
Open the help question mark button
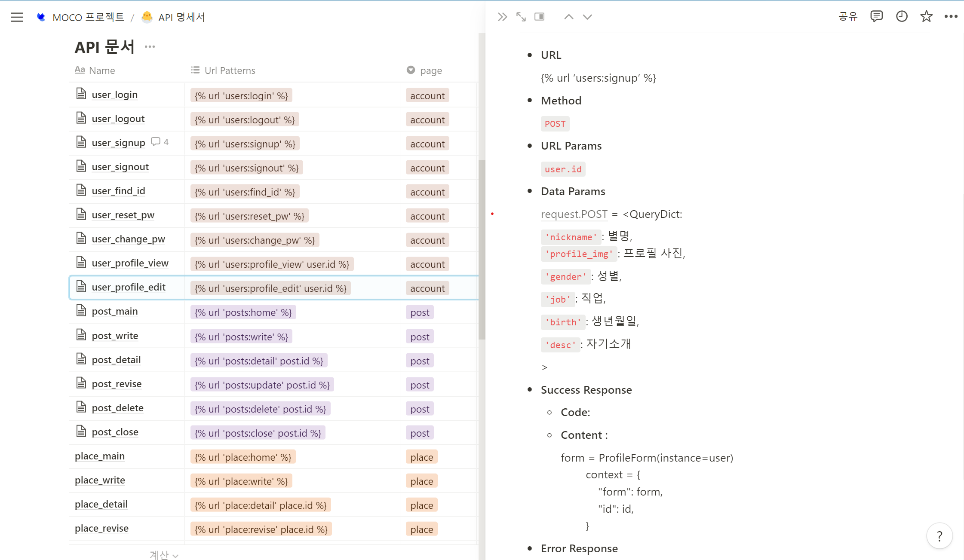point(939,536)
